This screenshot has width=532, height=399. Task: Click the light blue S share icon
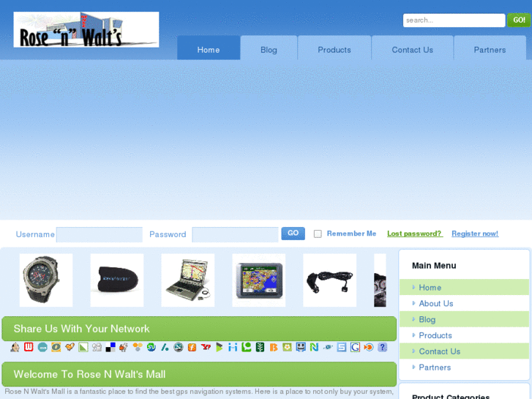pyautogui.click(x=342, y=347)
